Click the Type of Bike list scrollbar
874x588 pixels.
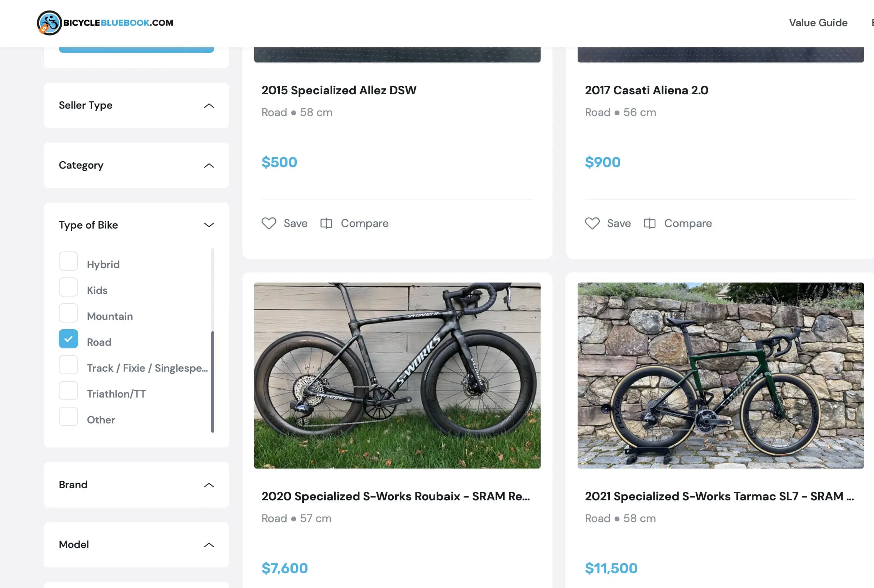click(213, 382)
